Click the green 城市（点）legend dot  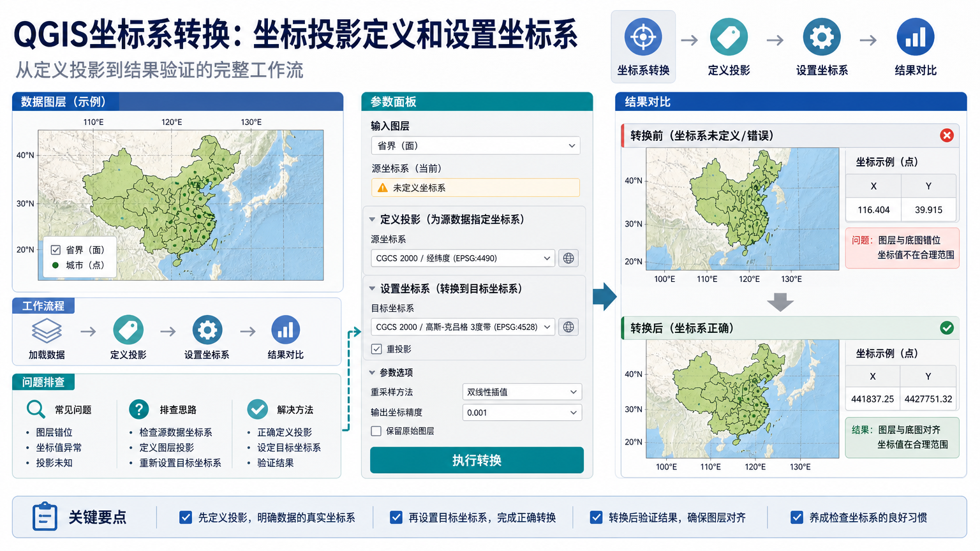[x=56, y=265]
